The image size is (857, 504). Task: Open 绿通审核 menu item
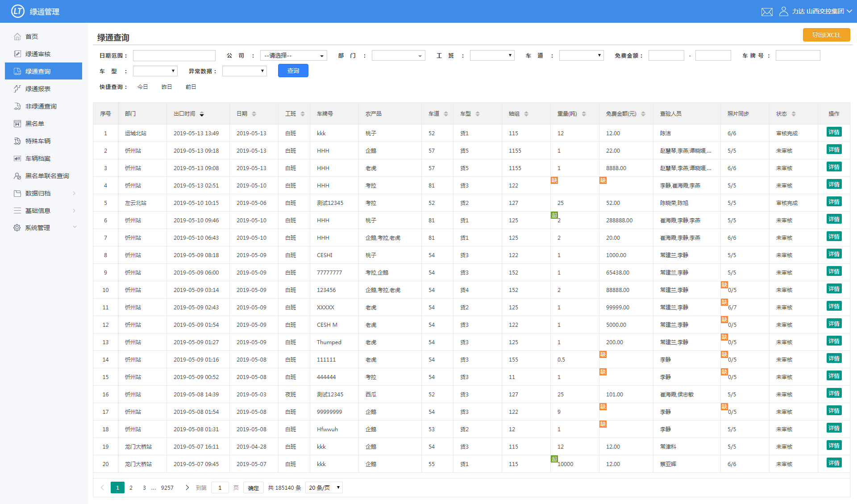[x=38, y=54]
